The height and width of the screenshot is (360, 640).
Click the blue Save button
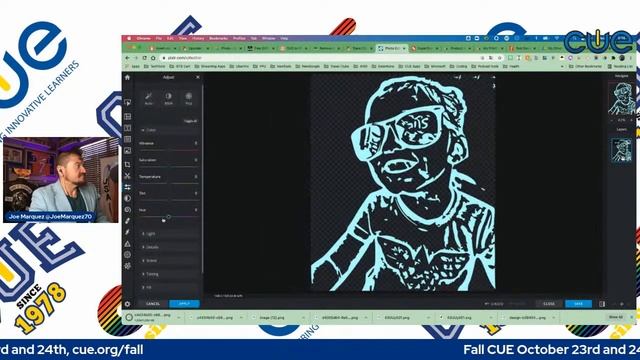tap(578, 304)
